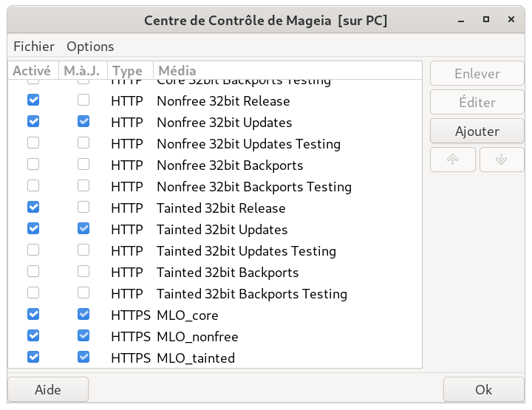This screenshot has height=410, width=532.
Task: Check M.à.J. for Tainted 32bit Updates Testing
Action: click(83, 250)
